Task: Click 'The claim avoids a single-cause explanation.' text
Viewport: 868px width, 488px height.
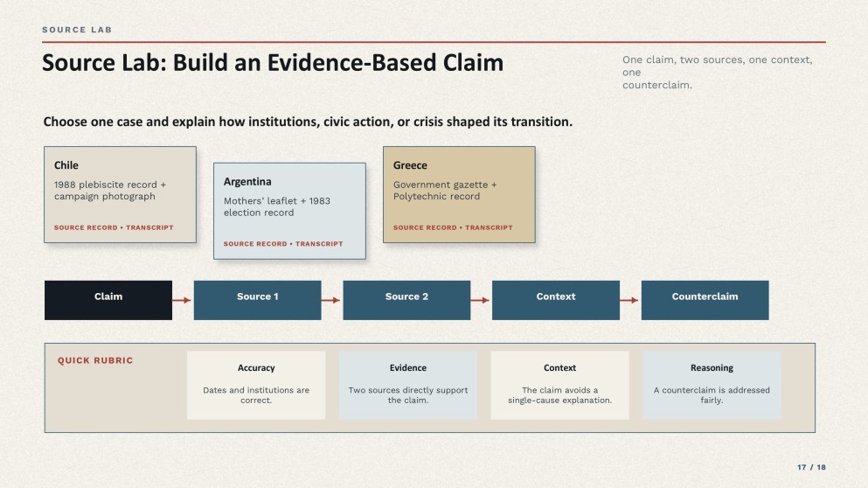Action: click(x=559, y=395)
